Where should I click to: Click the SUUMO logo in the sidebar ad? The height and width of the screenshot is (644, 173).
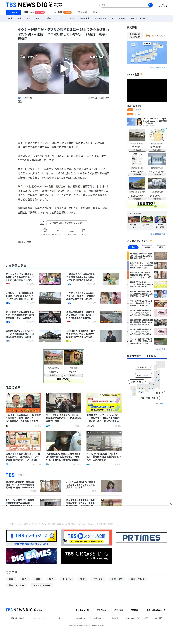pos(147,204)
